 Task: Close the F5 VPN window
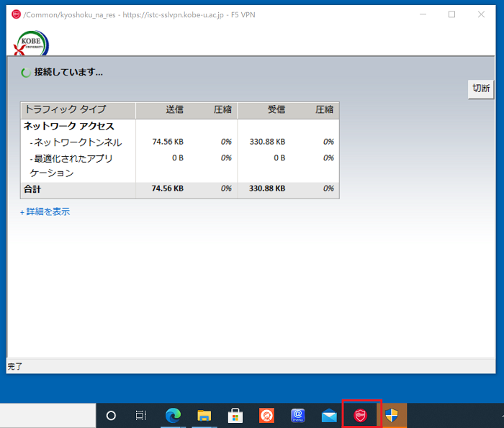pos(481,14)
